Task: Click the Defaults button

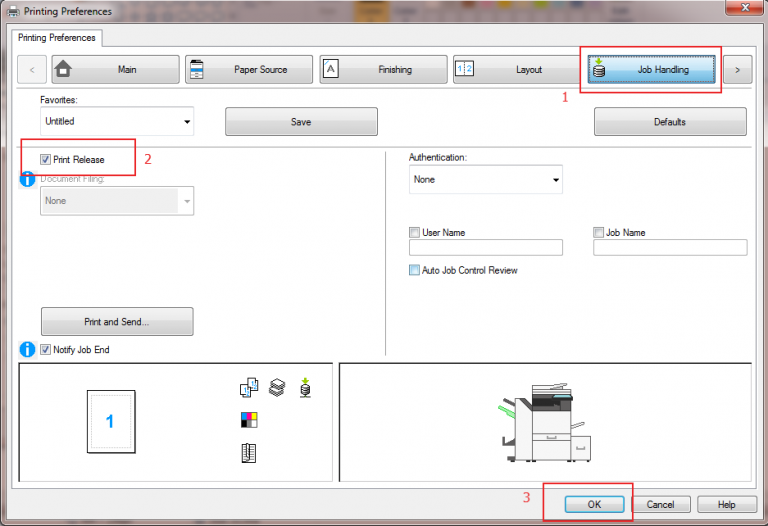Action: tap(670, 121)
